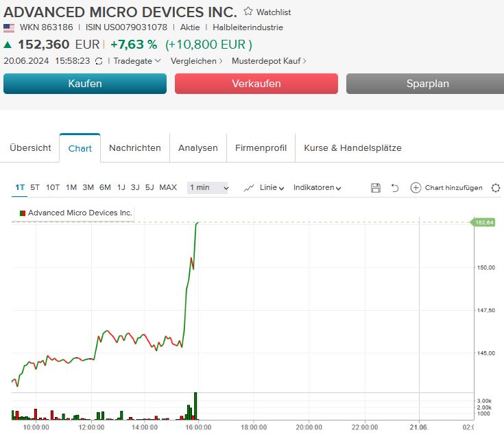Click the US flag icon
504x439 pixels.
(x=9, y=28)
